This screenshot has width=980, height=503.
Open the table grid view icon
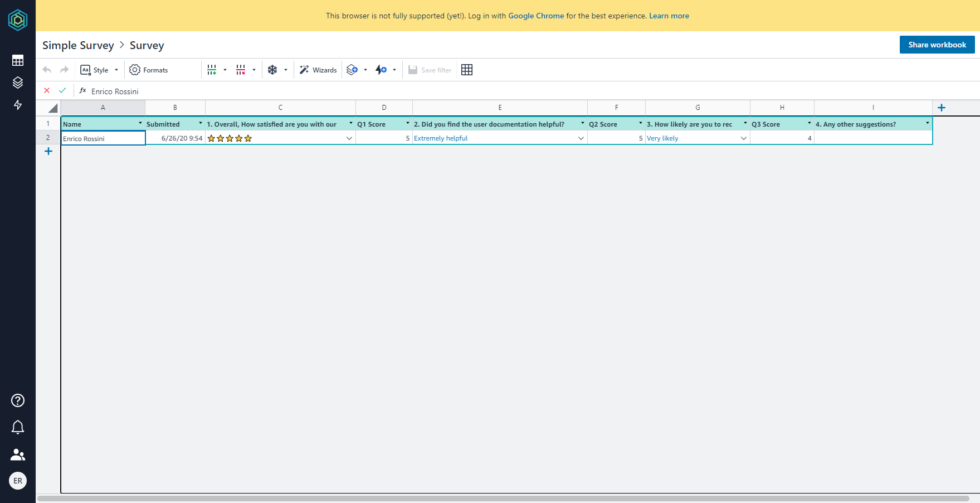[467, 70]
